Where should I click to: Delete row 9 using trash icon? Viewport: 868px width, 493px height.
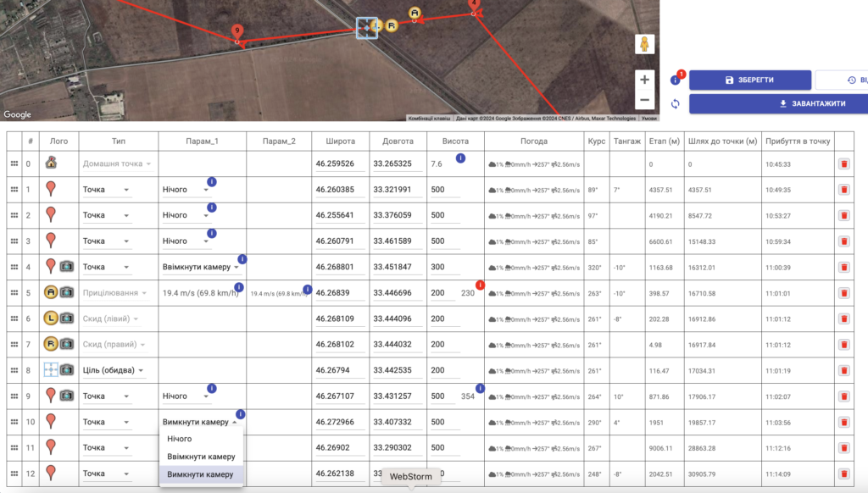point(843,396)
